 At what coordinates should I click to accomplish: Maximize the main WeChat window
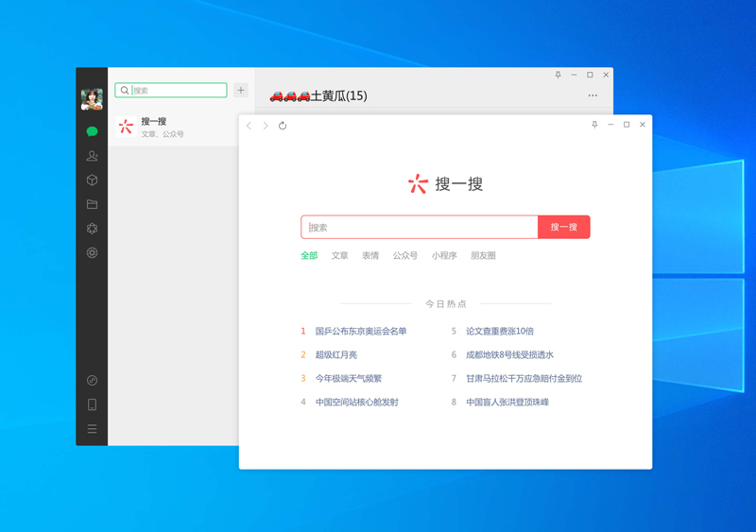(590, 75)
